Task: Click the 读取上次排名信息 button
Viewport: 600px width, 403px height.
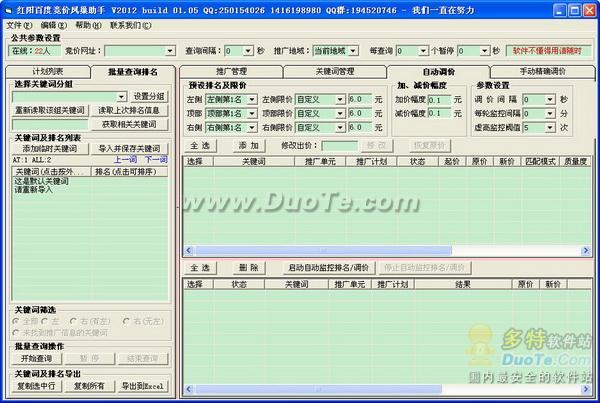Action: [x=129, y=110]
